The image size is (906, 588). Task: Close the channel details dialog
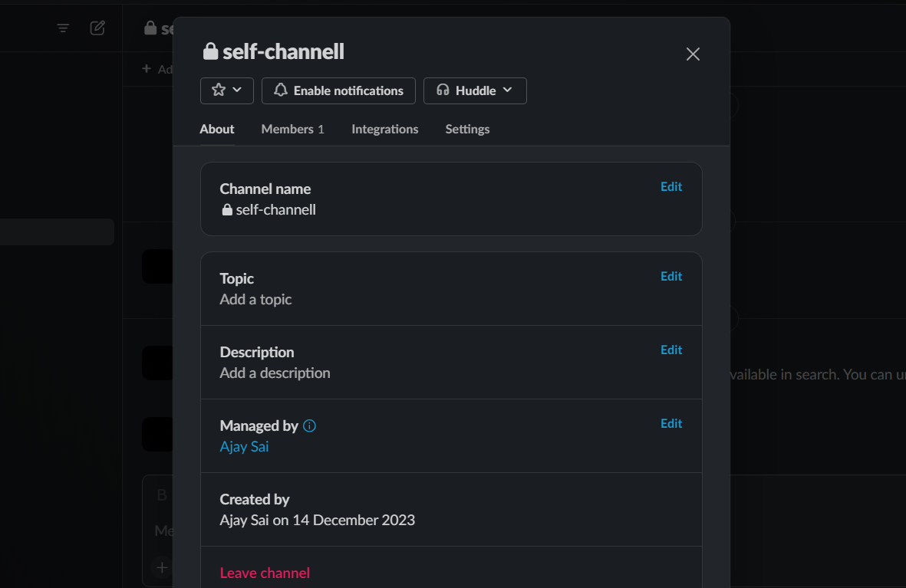click(693, 54)
